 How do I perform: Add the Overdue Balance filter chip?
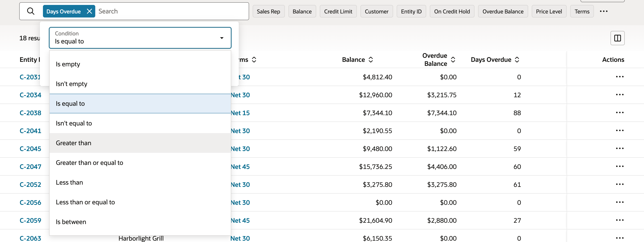pyautogui.click(x=503, y=11)
